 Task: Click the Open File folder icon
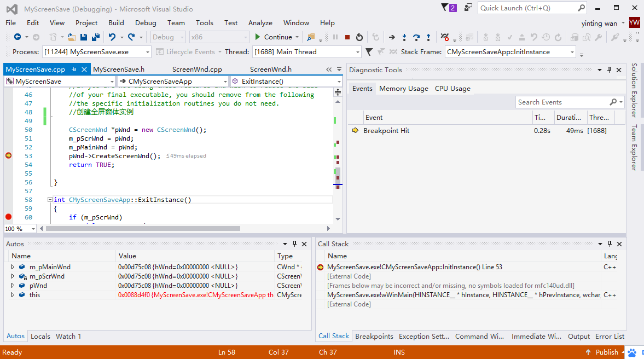click(72, 37)
